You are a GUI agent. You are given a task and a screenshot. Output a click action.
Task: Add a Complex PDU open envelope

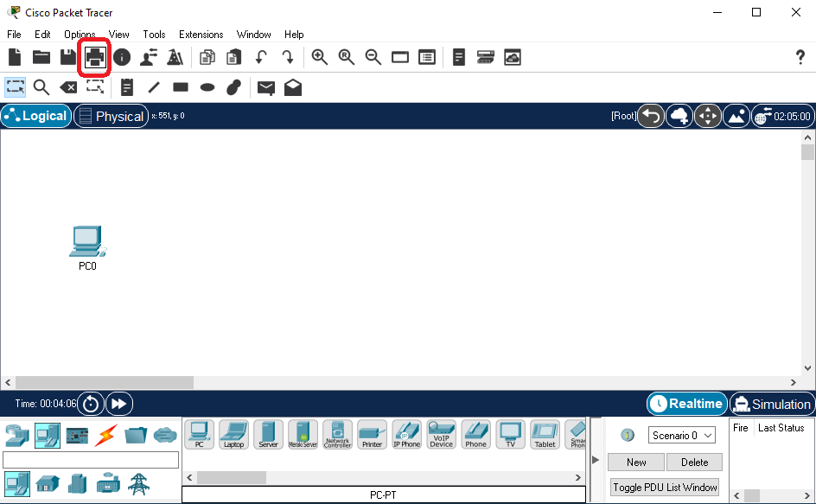(x=293, y=87)
